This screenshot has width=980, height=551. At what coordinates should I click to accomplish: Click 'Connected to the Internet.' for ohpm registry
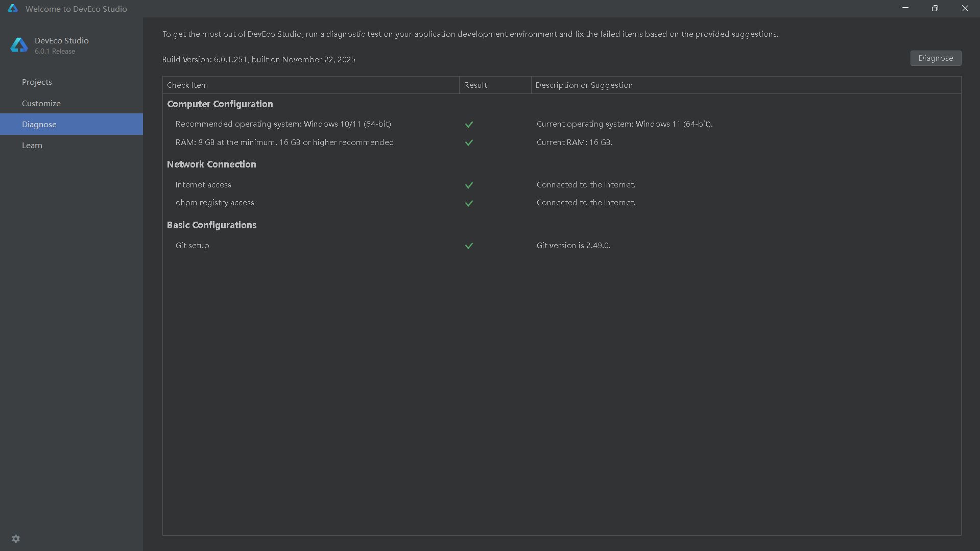(586, 203)
